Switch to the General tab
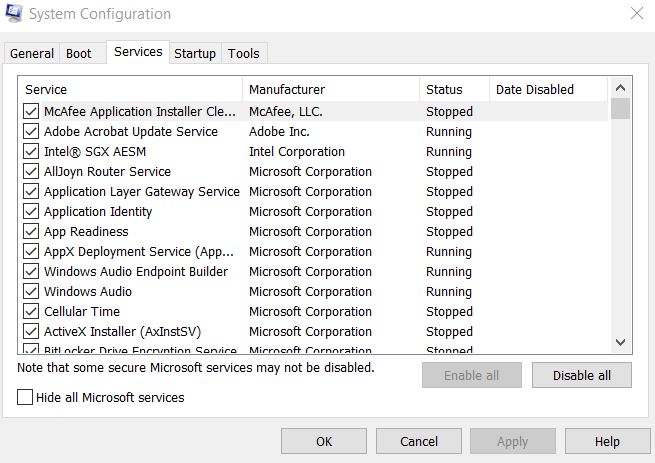 (32, 53)
